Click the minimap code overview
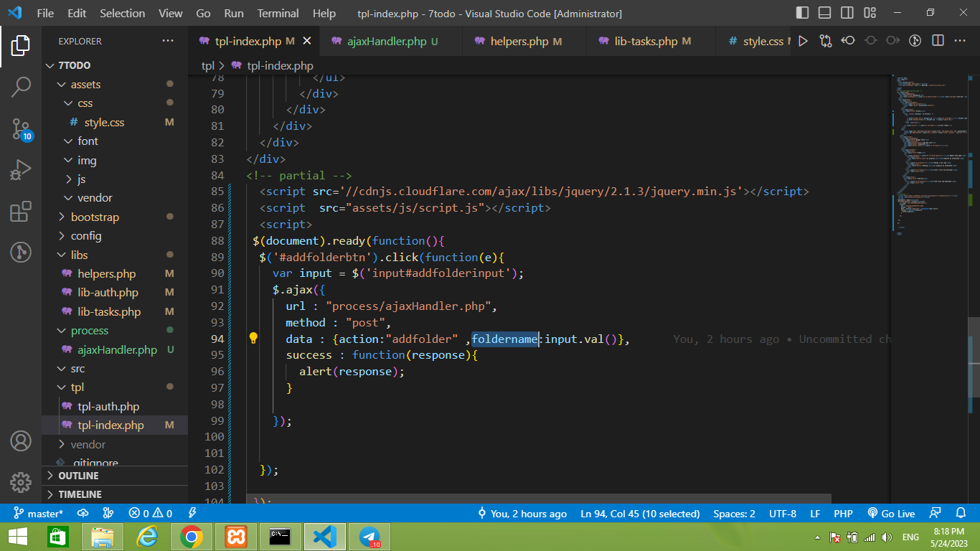Image resolution: width=980 pixels, height=551 pixels. pyautogui.click(x=929, y=154)
